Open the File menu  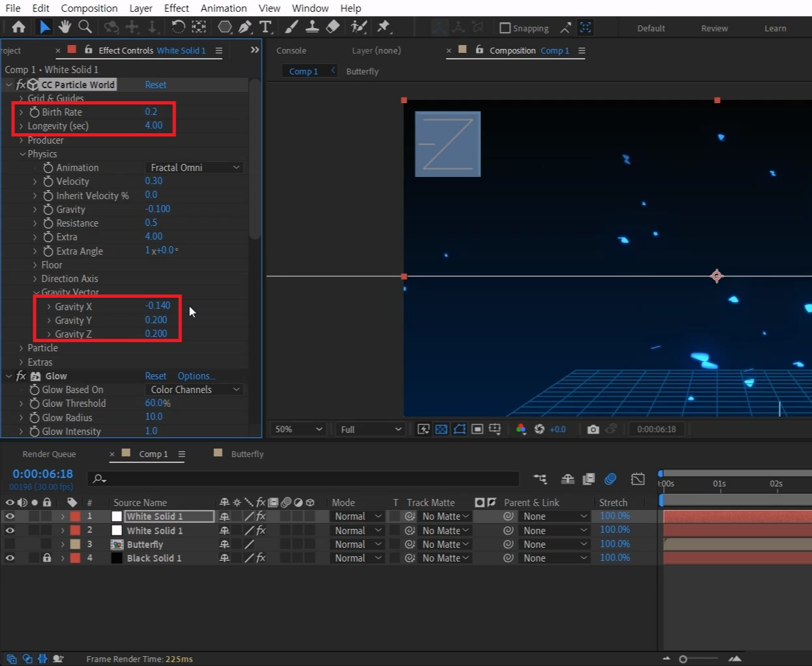click(13, 8)
